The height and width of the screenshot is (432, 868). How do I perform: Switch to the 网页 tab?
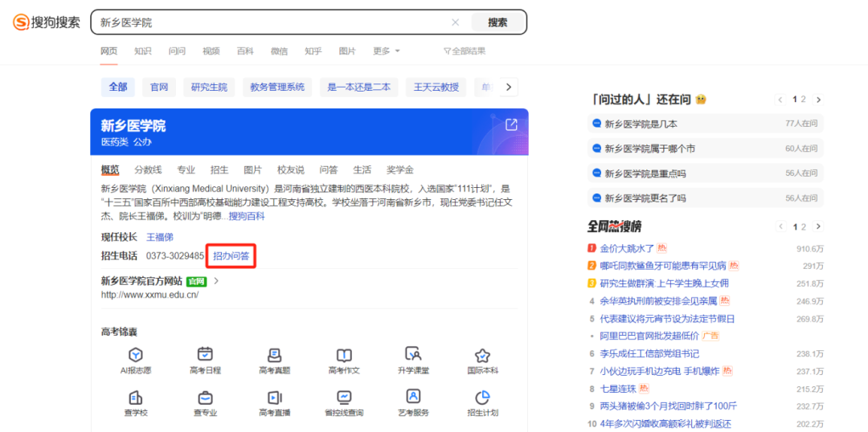pos(108,51)
